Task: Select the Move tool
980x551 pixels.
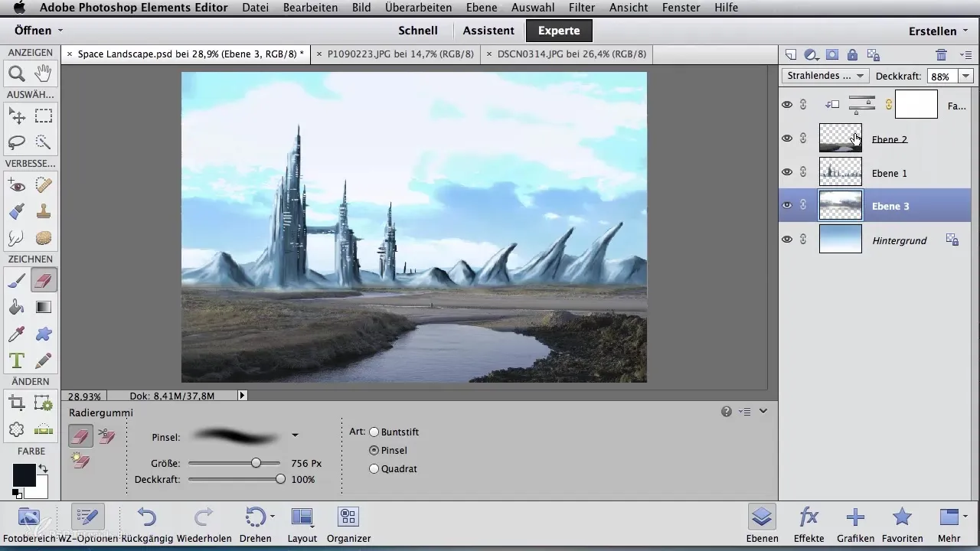Action: [17, 116]
